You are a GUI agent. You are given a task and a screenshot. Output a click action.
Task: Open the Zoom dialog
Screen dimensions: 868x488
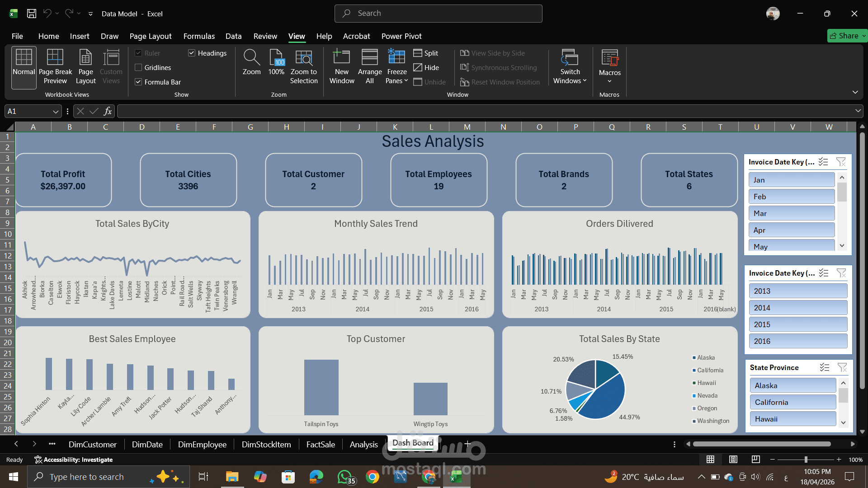click(251, 63)
